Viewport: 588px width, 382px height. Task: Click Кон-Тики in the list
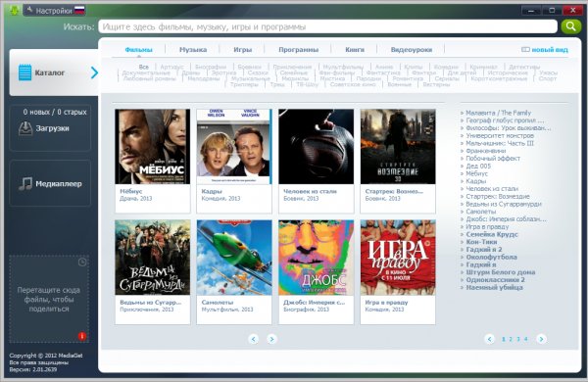(481, 242)
